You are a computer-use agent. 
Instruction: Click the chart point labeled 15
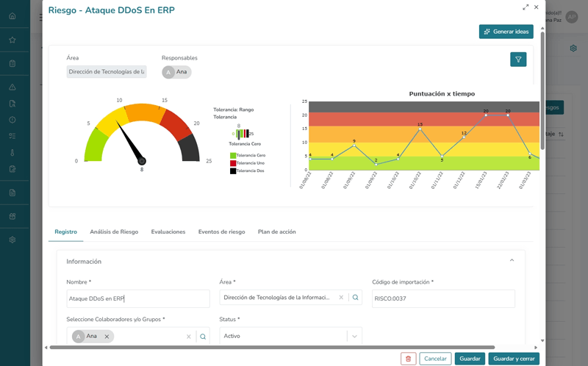tap(420, 129)
